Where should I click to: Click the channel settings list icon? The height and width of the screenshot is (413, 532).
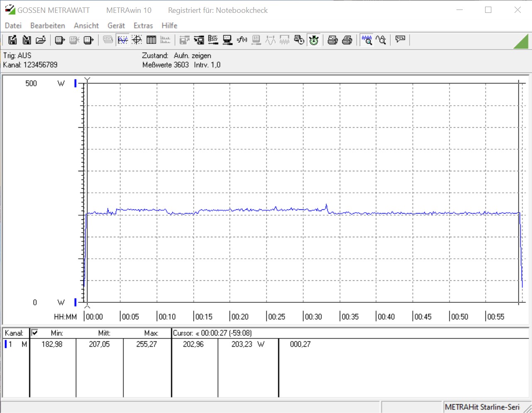213,40
